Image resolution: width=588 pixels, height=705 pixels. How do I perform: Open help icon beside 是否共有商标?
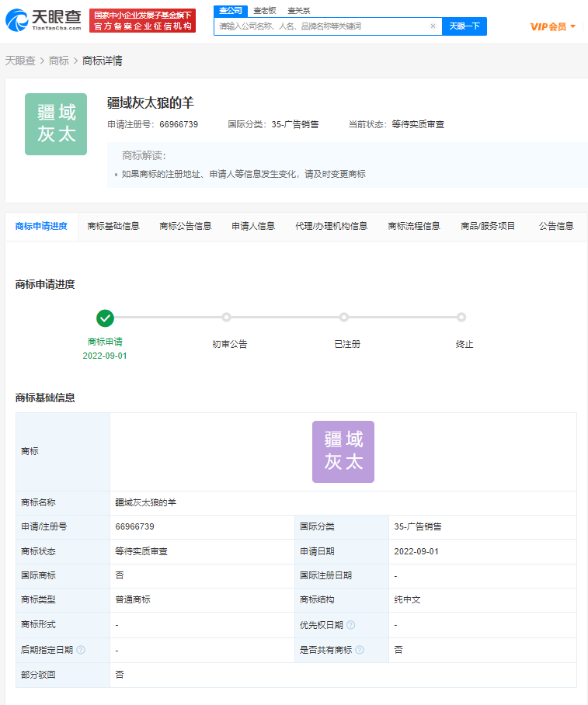360,650
